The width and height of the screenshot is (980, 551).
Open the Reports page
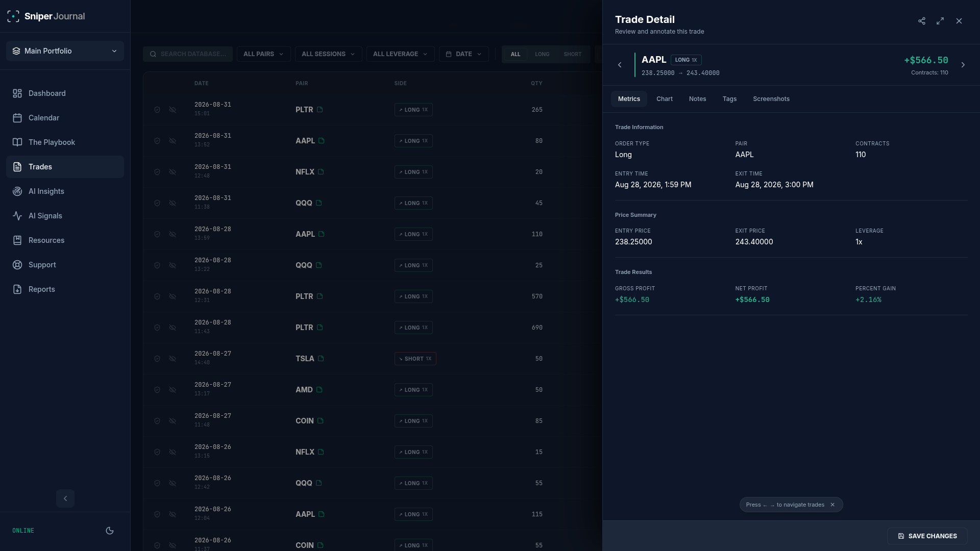[65, 289]
